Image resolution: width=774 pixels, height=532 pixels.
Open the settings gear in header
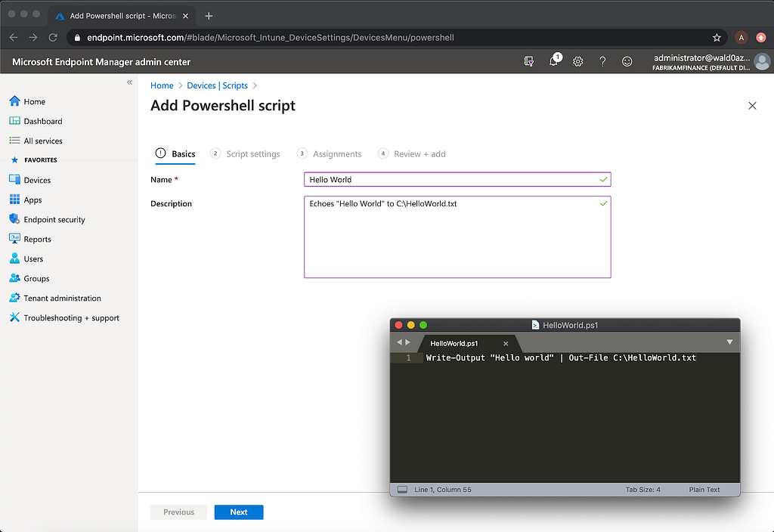pyautogui.click(x=577, y=62)
